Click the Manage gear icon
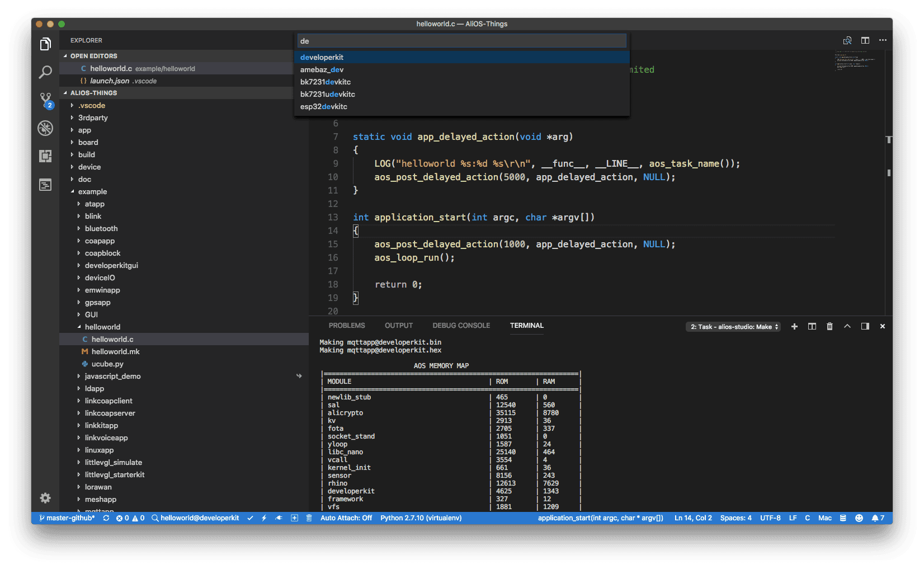 (45, 498)
